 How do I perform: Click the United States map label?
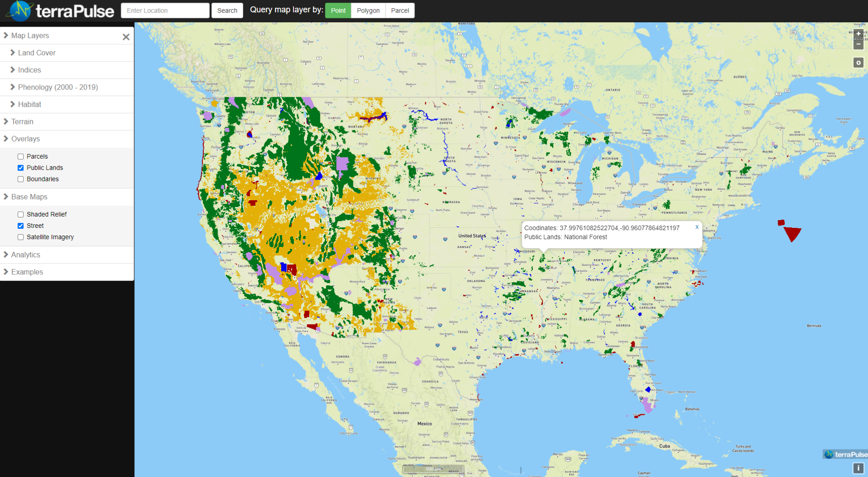472,236
